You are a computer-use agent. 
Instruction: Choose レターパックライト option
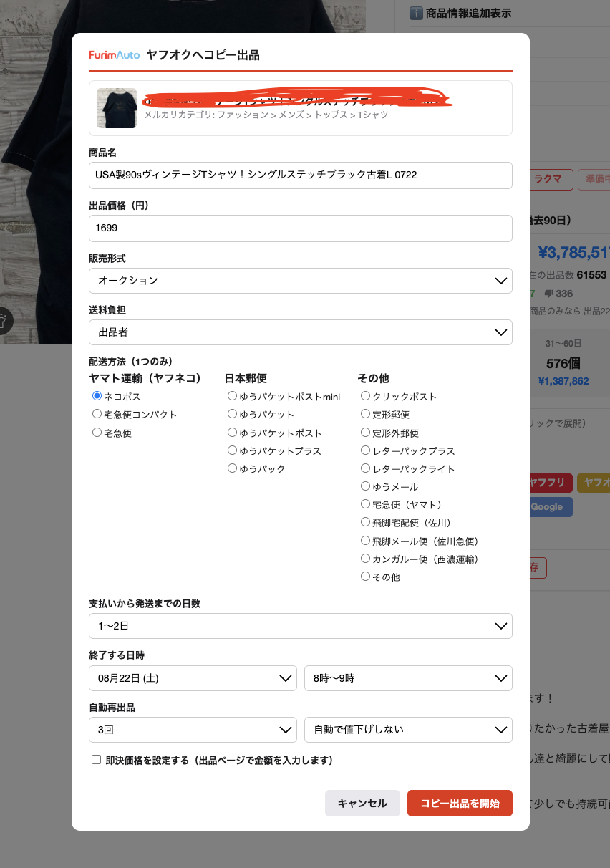(x=365, y=468)
